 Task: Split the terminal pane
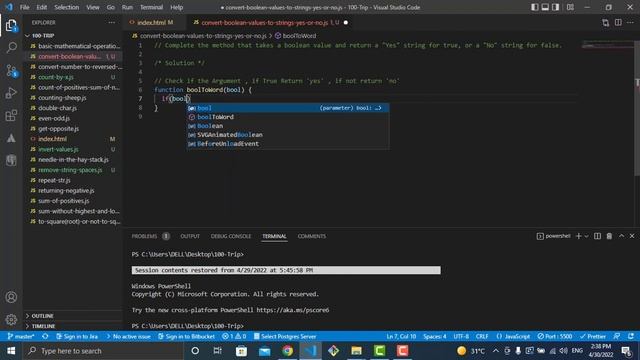[598, 236]
